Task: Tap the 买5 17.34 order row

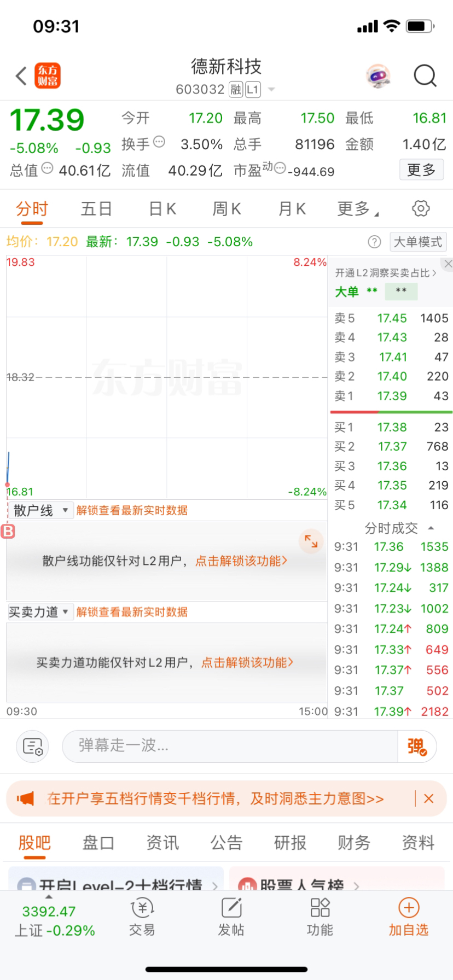Action: point(391,505)
